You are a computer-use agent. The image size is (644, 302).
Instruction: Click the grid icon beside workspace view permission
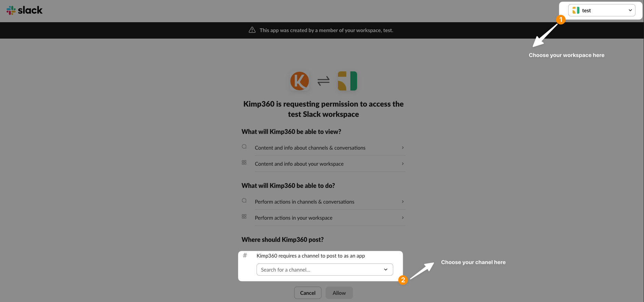(x=244, y=163)
